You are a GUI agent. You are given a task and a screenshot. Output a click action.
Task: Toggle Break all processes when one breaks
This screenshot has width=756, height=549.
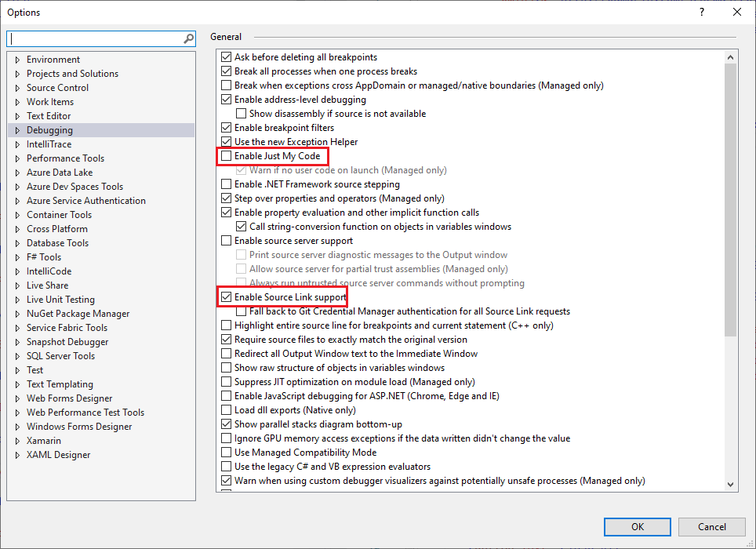pyautogui.click(x=226, y=71)
